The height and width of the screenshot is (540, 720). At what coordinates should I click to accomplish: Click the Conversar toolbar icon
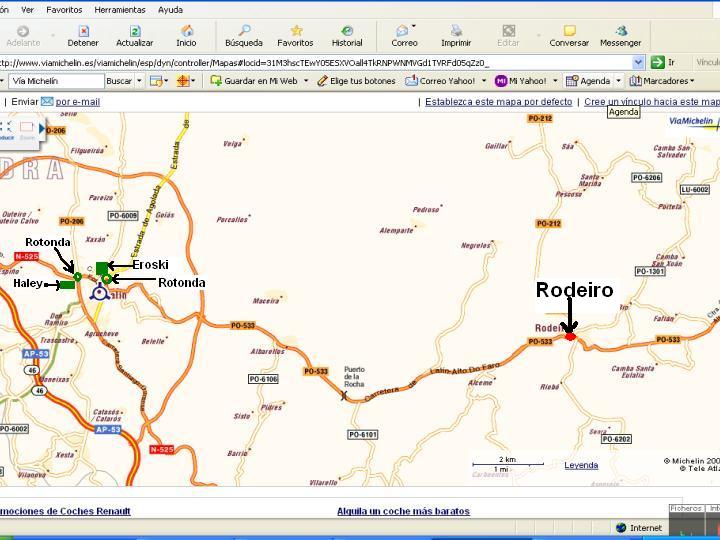pos(569,36)
